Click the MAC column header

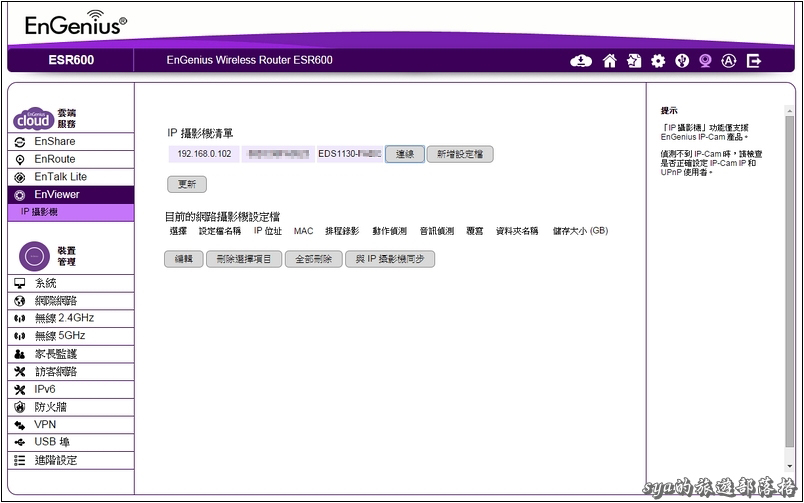pos(304,231)
